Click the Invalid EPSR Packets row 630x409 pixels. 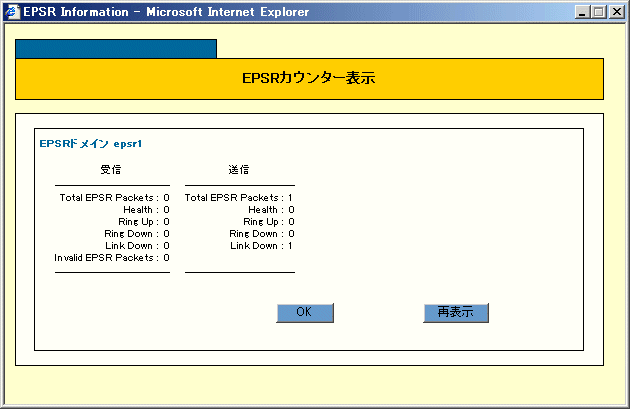click(x=111, y=258)
